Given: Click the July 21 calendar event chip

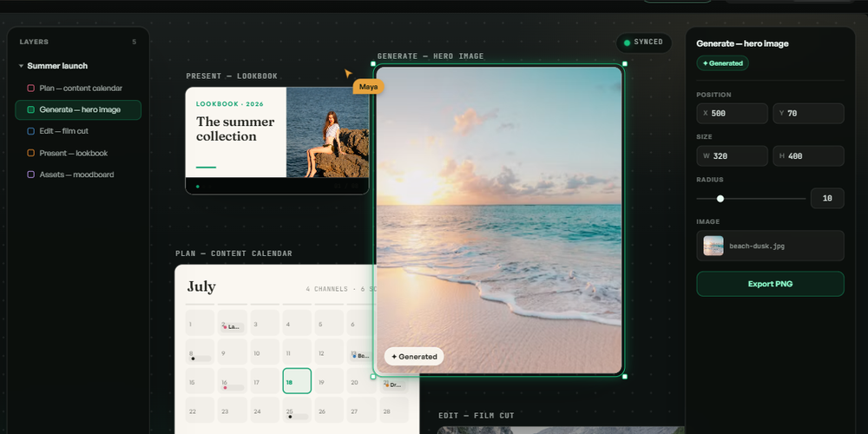Looking at the screenshot, I should (x=394, y=385).
